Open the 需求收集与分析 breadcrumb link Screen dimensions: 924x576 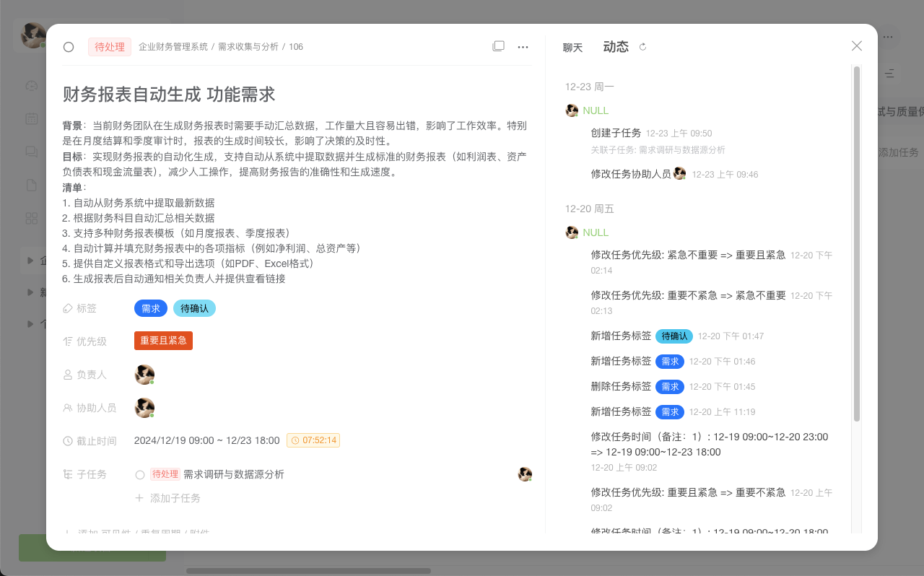248,47
